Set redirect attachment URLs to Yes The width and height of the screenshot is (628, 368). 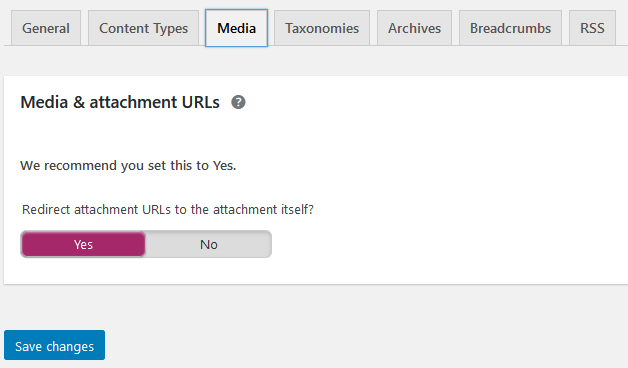[83, 244]
